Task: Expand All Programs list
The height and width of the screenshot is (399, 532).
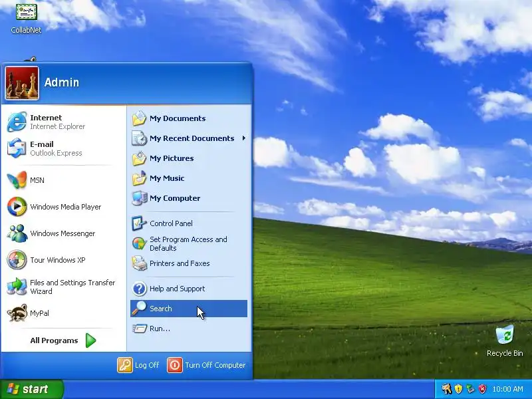Action: point(63,340)
